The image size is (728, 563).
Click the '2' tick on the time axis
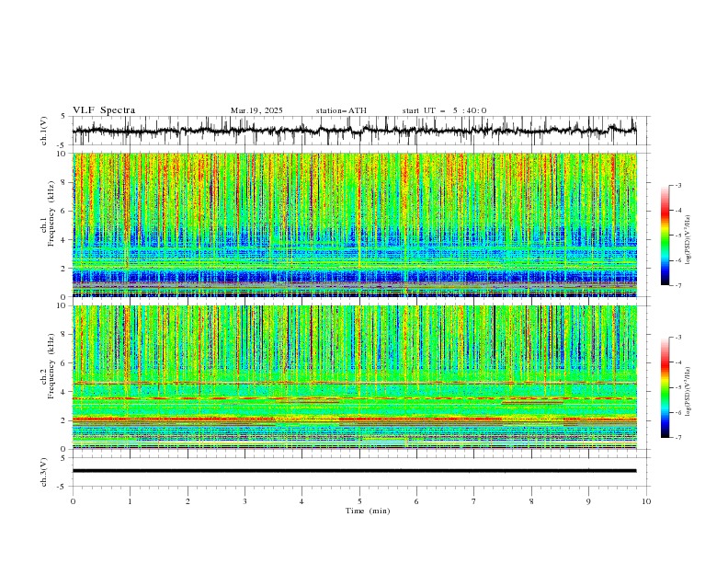click(x=188, y=501)
